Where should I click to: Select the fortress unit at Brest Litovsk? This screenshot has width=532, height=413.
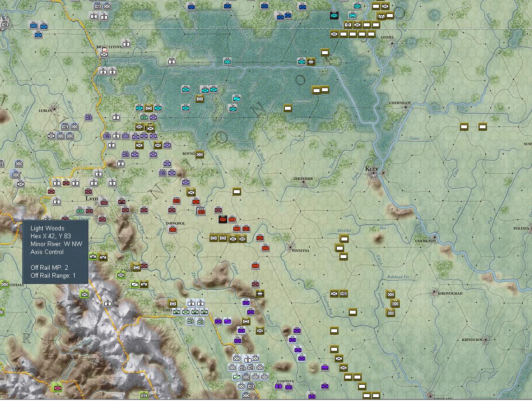[104, 52]
